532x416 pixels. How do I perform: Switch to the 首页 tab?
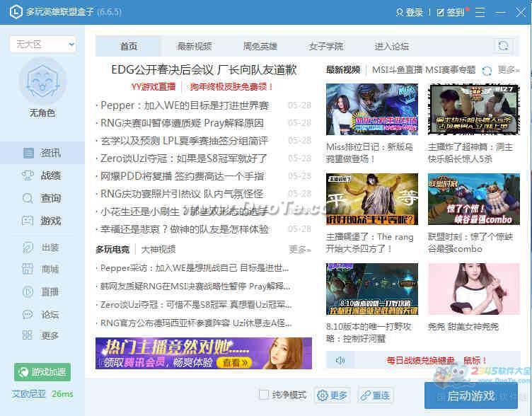tap(129, 46)
